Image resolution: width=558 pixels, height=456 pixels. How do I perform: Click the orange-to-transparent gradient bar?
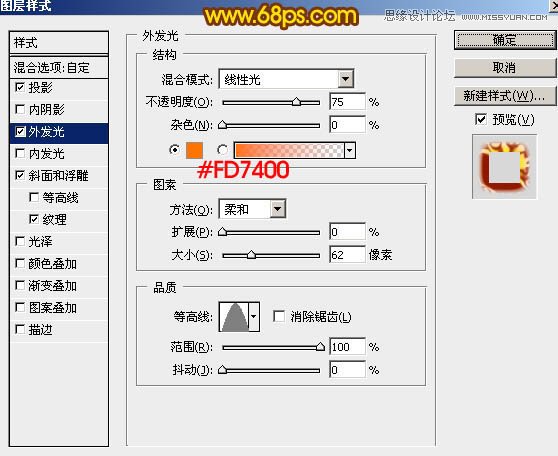(x=289, y=150)
